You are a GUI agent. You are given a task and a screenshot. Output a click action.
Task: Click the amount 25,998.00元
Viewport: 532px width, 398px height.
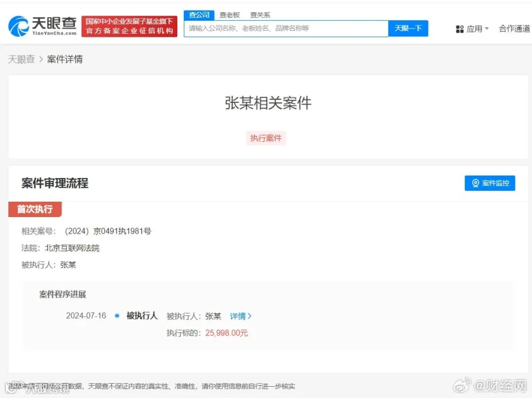226,333
